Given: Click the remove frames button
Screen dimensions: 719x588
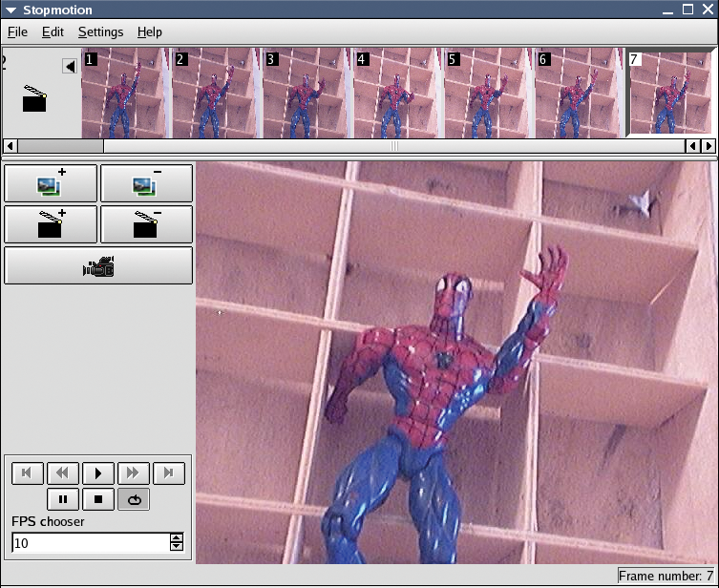Looking at the screenshot, I should tap(146, 183).
